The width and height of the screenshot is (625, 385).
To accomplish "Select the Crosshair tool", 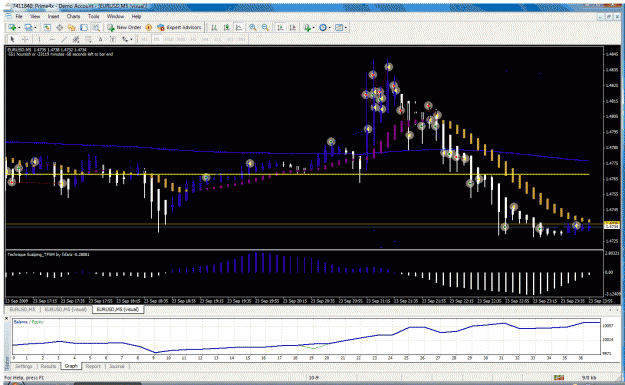I will tap(25, 39).
